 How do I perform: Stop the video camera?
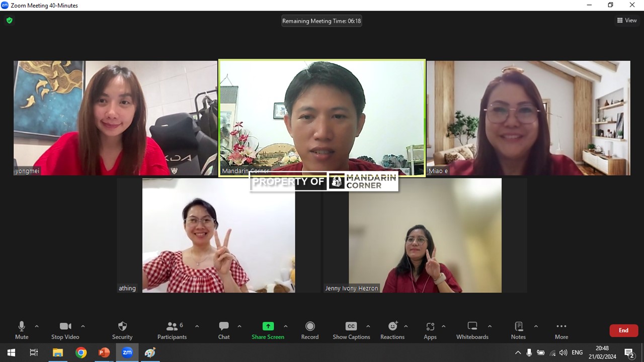65,330
